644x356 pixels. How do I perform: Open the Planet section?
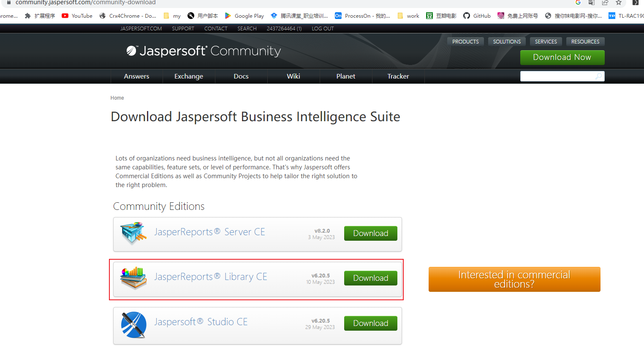pos(346,76)
